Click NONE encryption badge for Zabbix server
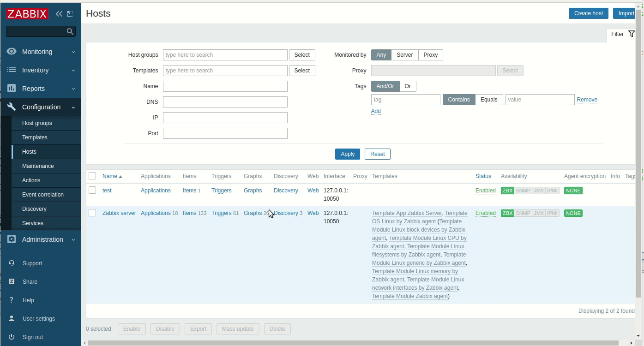644x346 pixels. pyautogui.click(x=573, y=213)
